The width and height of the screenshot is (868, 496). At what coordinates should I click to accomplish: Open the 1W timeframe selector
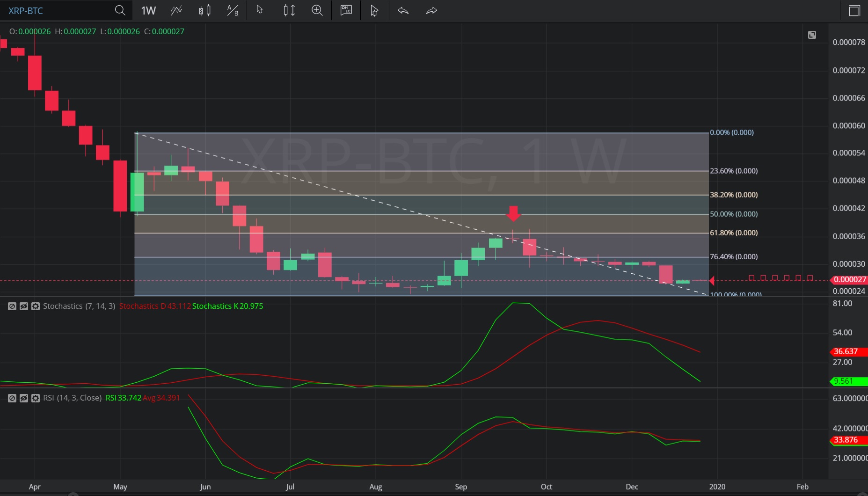pos(148,10)
